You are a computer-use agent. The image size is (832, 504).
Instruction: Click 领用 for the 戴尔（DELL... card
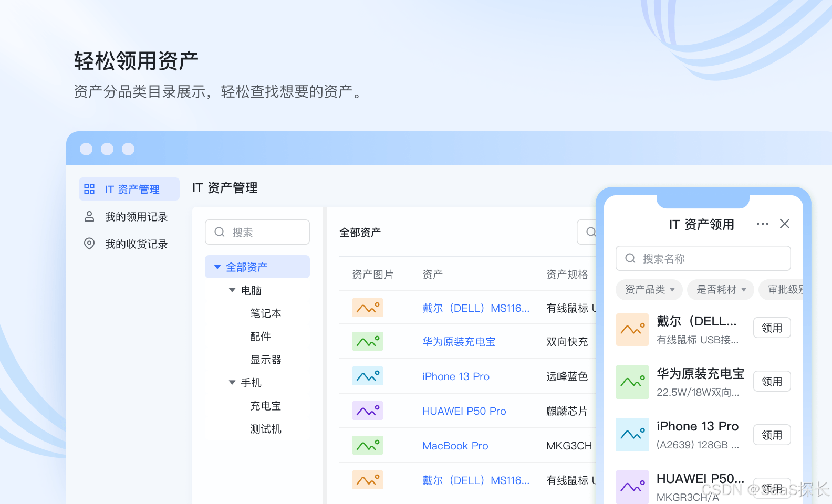coord(772,328)
